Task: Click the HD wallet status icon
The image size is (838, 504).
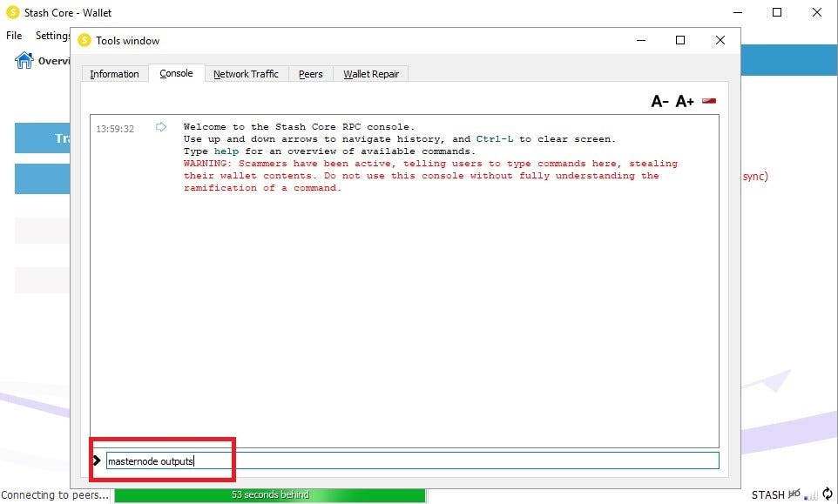Action: (794, 494)
